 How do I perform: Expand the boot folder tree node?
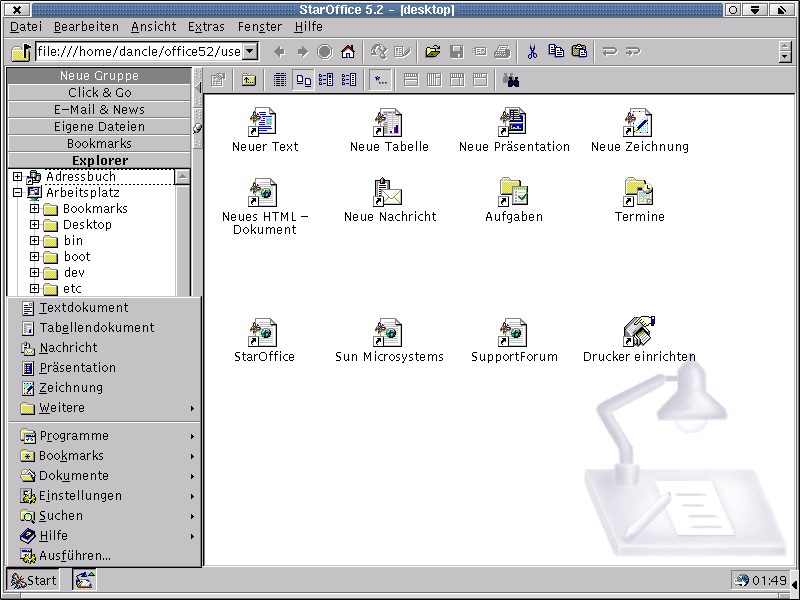pyautogui.click(x=34, y=257)
